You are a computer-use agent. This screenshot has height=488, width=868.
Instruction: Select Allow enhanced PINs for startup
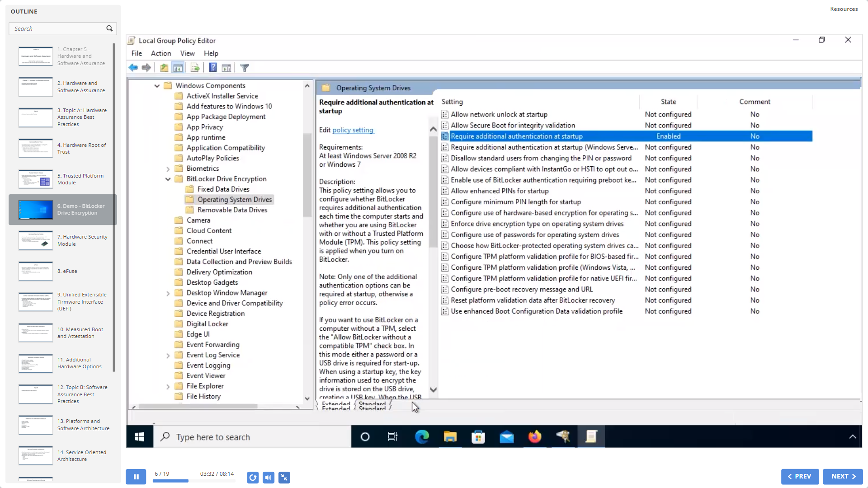[x=500, y=191]
